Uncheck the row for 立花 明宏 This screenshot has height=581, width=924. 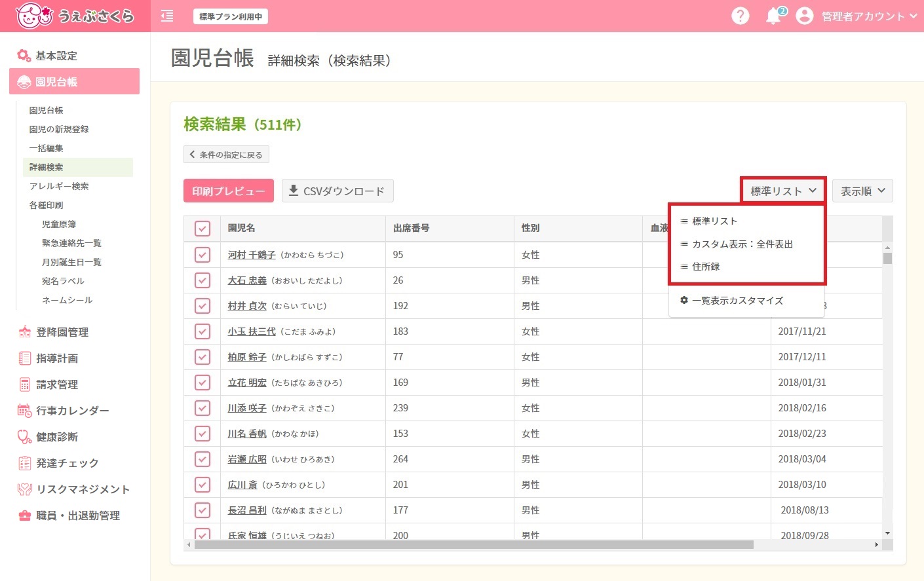point(202,383)
